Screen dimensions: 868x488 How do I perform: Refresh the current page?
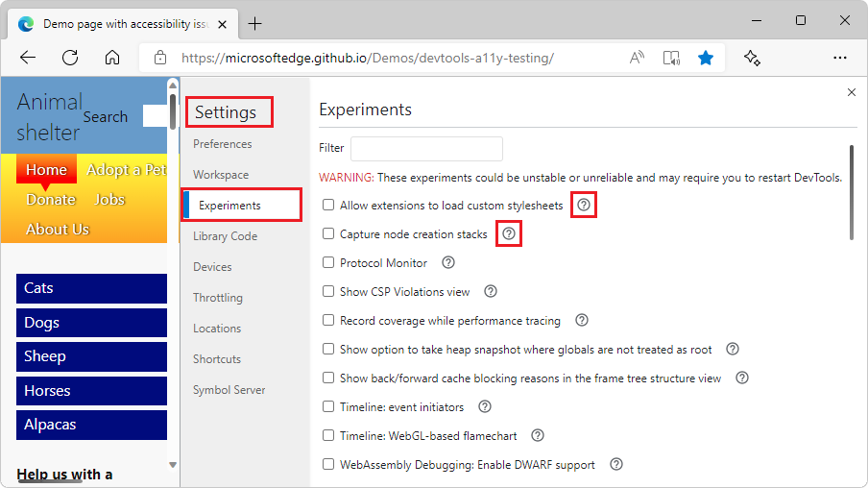click(70, 58)
